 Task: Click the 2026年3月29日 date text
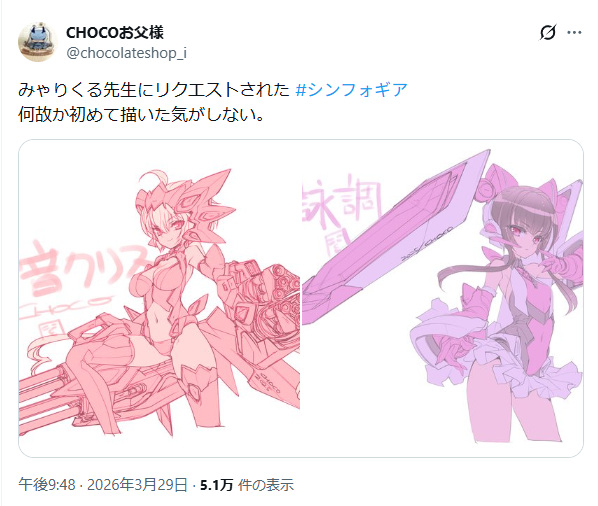(x=137, y=485)
